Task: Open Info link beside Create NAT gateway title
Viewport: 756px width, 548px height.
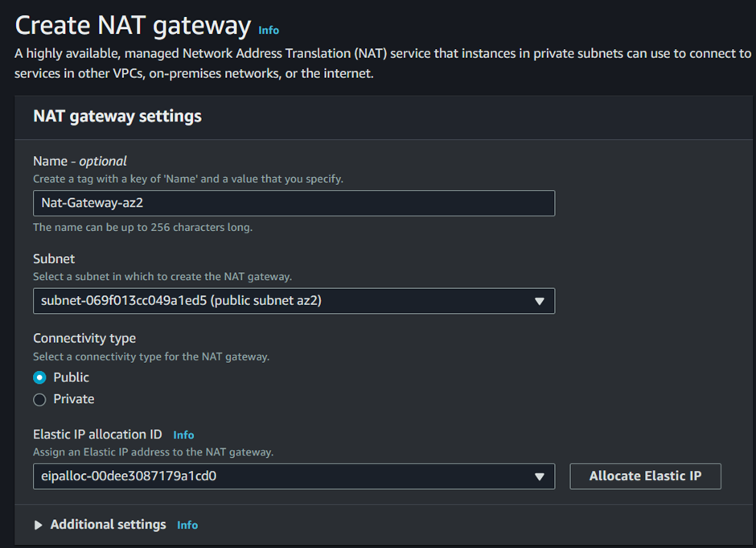Action: (269, 30)
